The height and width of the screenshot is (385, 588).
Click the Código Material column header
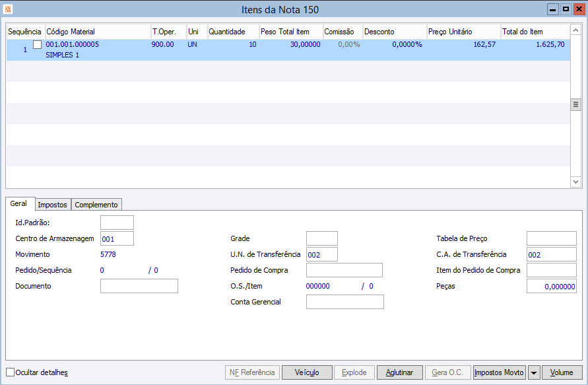(97, 32)
